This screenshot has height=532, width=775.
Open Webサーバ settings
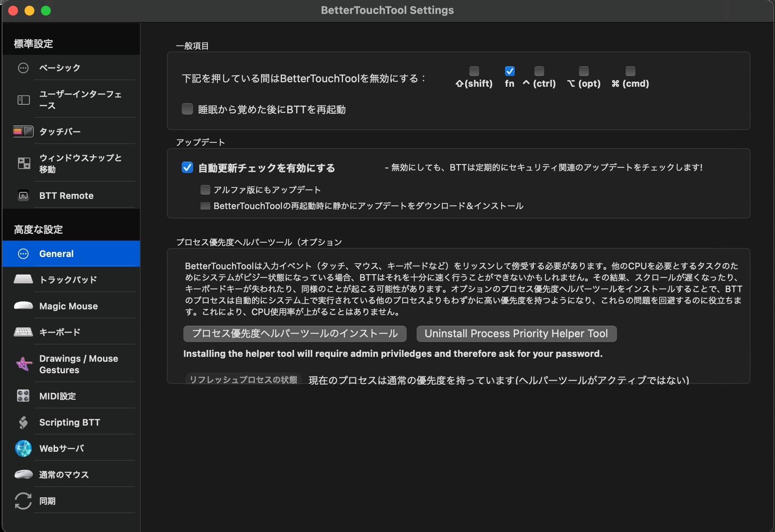click(71, 449)
